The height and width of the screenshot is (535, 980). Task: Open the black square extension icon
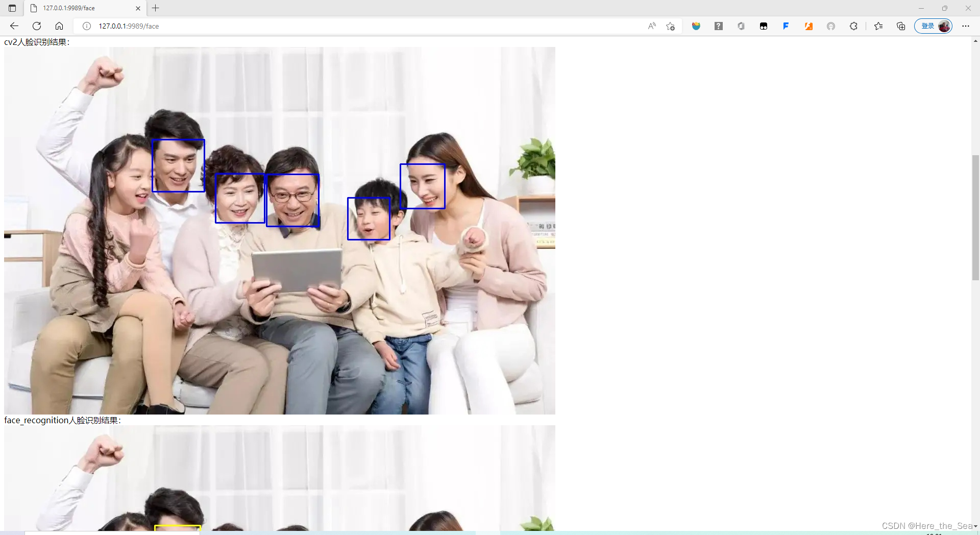tap(764, 26)
